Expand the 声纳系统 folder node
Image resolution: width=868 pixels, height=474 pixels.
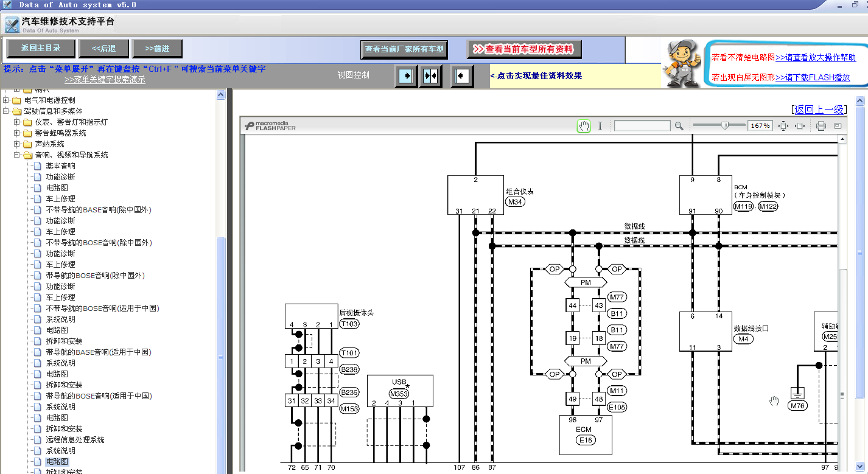click(x=17, y=144)
